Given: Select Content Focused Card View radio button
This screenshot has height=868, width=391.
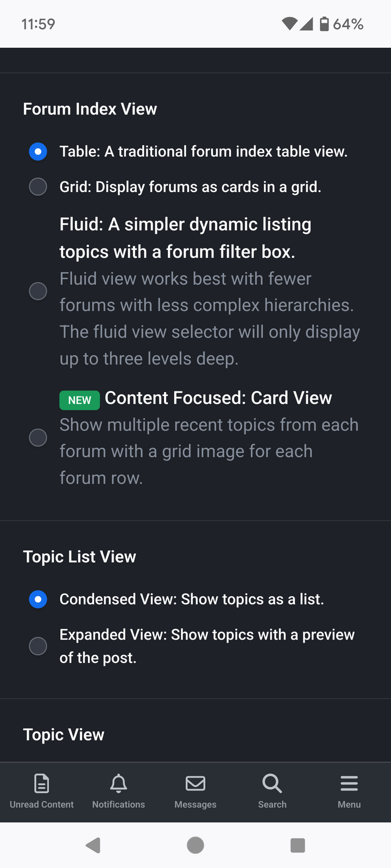Looking at the screenshot, I should tap(38, 438).
